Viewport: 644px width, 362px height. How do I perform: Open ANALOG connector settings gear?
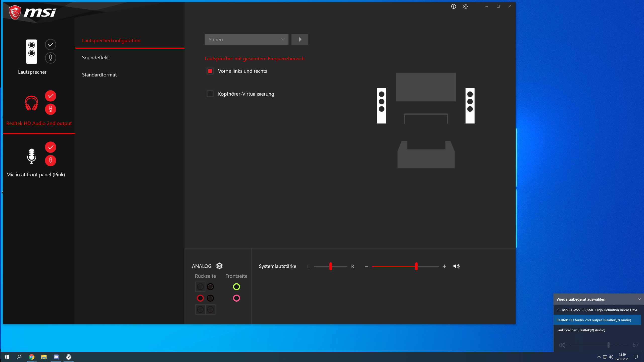tap(219, 266)
